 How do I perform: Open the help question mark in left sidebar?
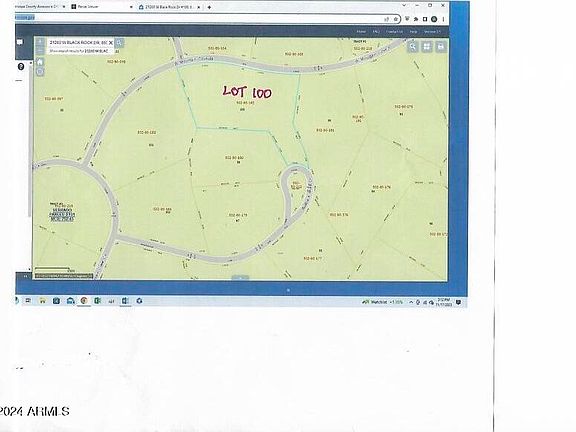coord(21,66)
